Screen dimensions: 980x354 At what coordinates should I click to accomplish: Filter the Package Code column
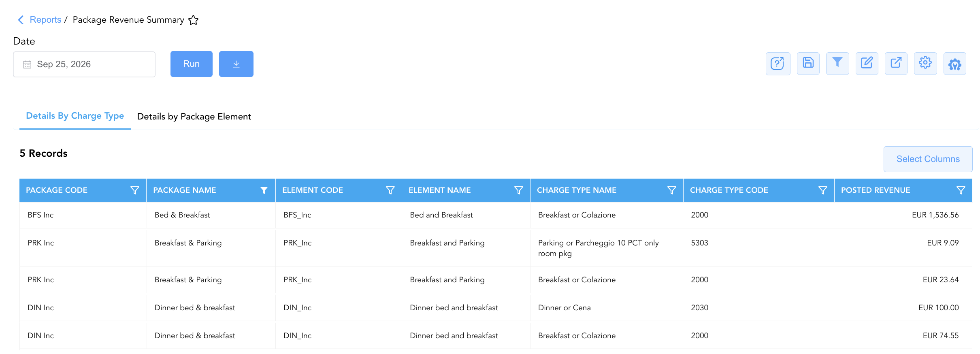[x=135, y=190]
